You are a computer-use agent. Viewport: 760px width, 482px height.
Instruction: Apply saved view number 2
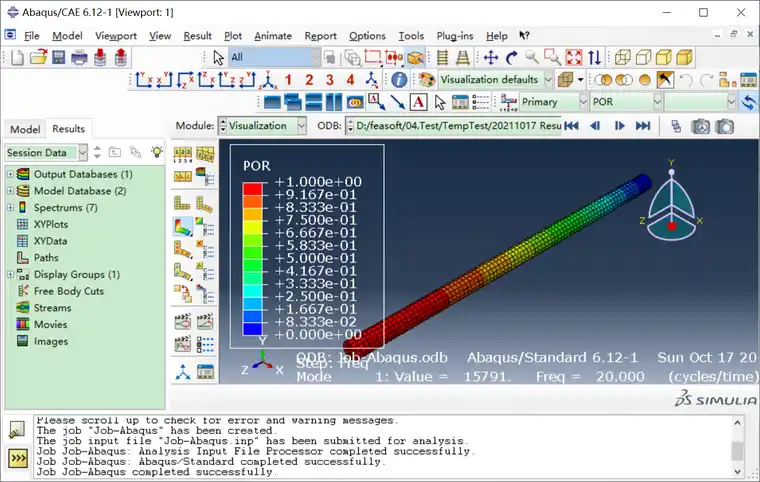[x=309, y=80]
